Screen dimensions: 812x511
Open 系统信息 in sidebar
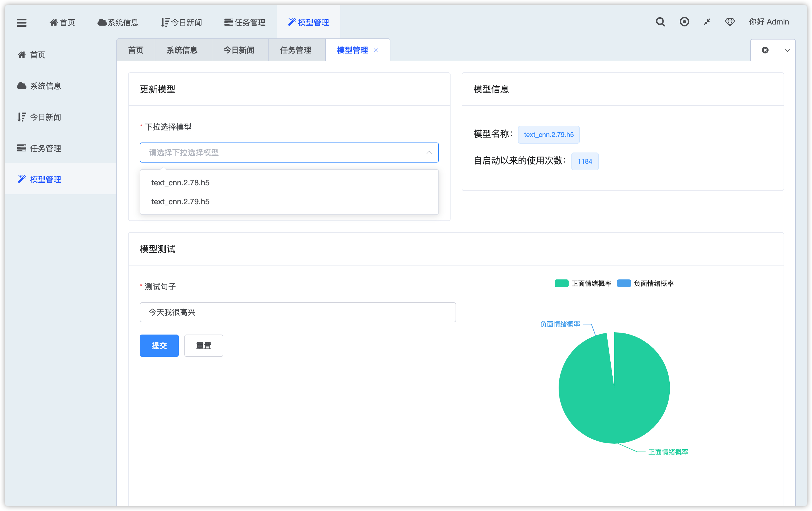pos(45,86)
